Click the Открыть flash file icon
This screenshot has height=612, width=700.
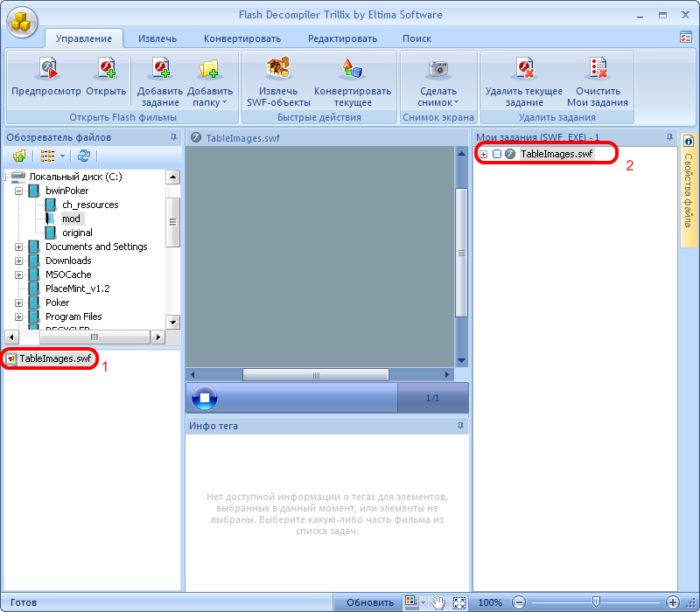(106, 68)
